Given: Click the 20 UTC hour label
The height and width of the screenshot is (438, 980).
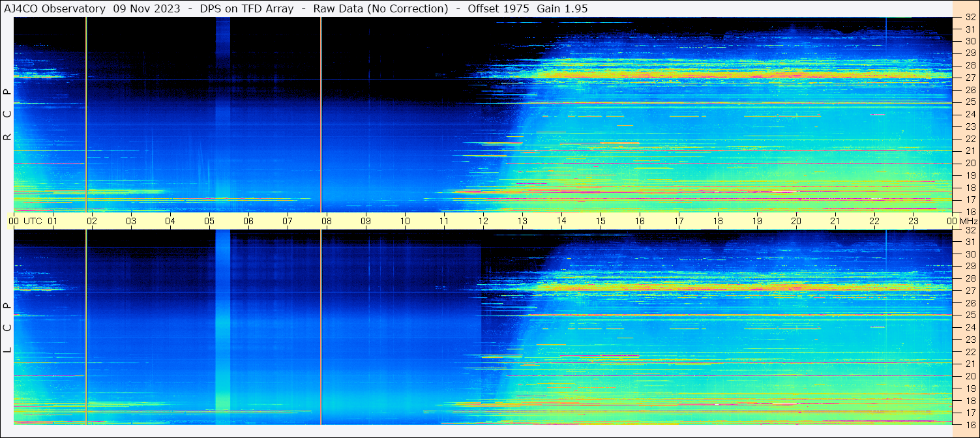Looking at the screenshot, I should pos(796,221).
